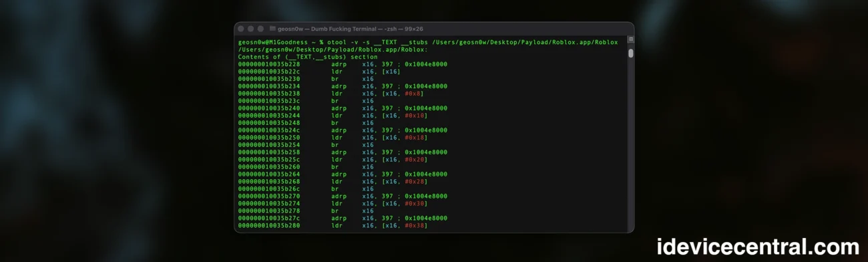Click address 000000010035b228
The width and height of the screenshot is (868, 262).
pos(269,64)
